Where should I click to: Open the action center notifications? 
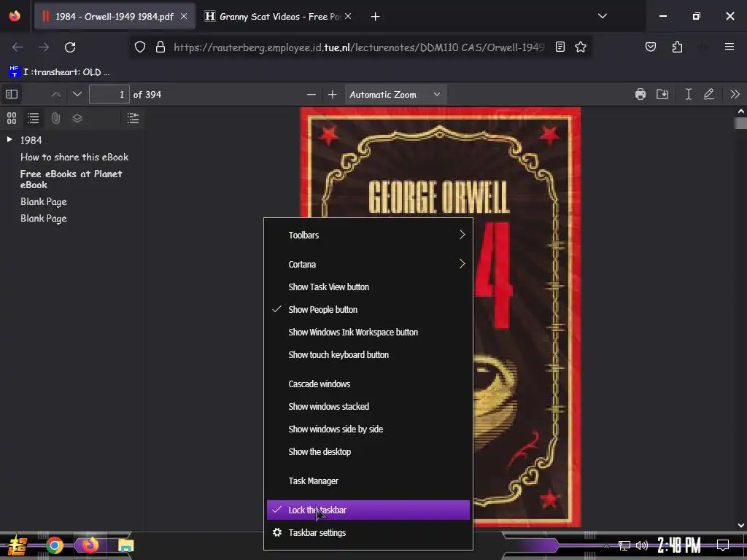coord(723,545)
